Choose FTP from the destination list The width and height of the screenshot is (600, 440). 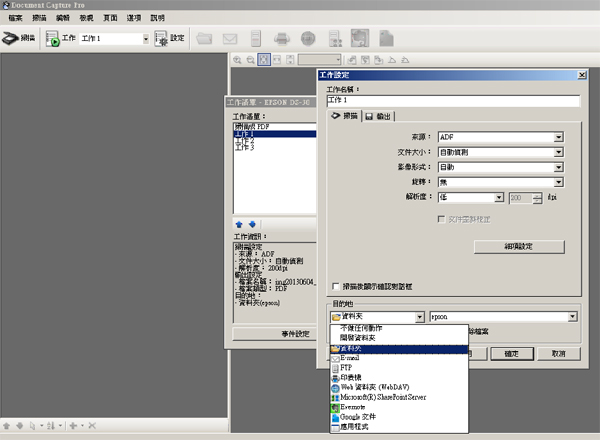coord(399,368)
